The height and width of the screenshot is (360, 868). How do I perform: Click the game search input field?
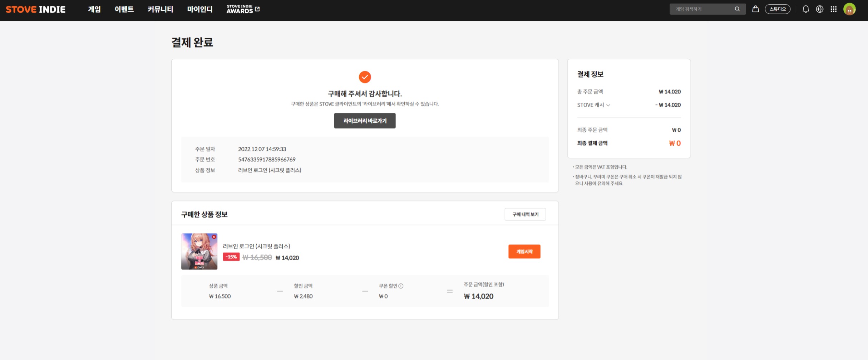tap(701, 9)
